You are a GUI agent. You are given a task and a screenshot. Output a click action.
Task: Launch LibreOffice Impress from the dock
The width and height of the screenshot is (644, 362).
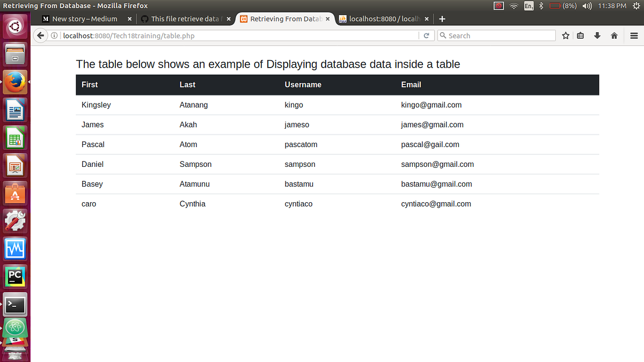pyautogui.click(x=14, y=165)
